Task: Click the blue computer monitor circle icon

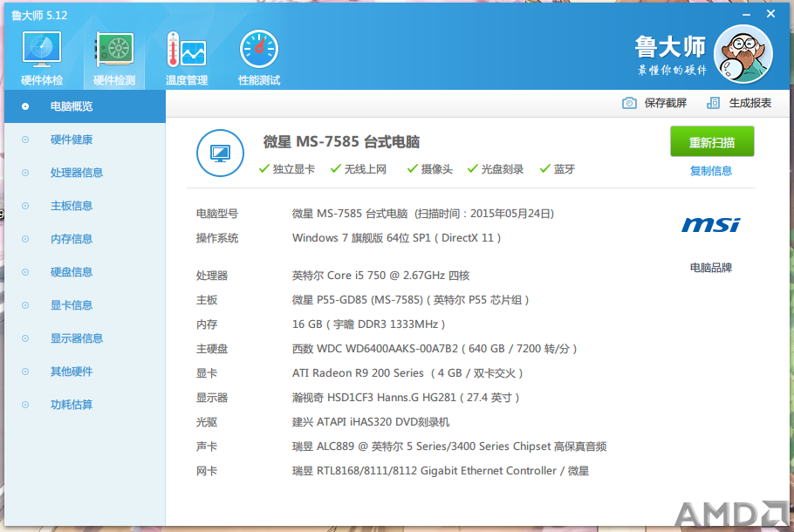Action: click(x=220, y=153)
